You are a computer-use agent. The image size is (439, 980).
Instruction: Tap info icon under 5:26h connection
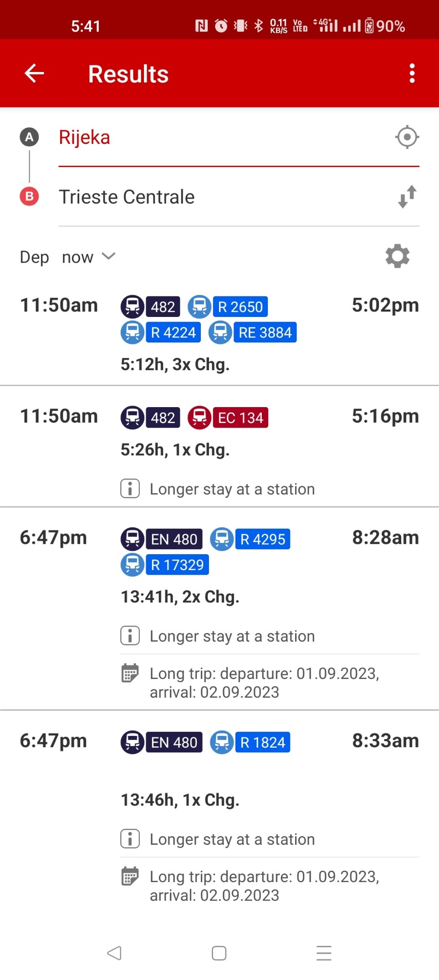(130, 489)
